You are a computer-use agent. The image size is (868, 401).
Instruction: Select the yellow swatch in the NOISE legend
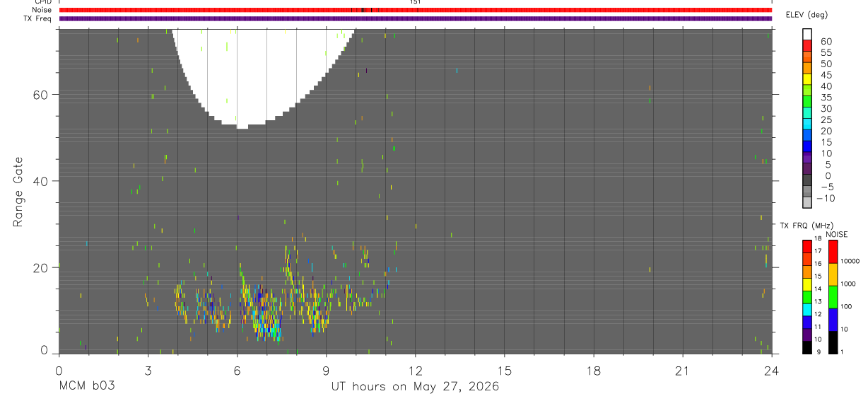pos(833,274)
